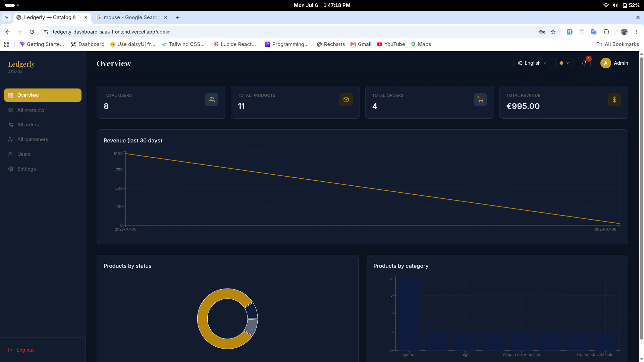Open Settings in the sidebar

(x=43, y=169)
